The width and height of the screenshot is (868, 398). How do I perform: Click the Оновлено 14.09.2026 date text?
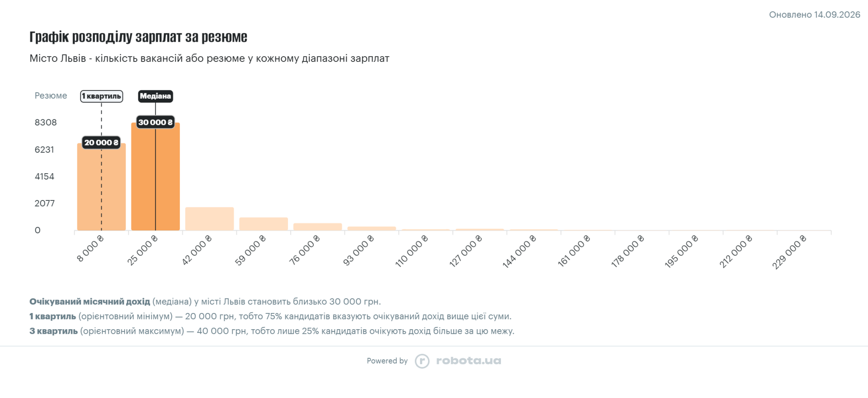[815, 14]
